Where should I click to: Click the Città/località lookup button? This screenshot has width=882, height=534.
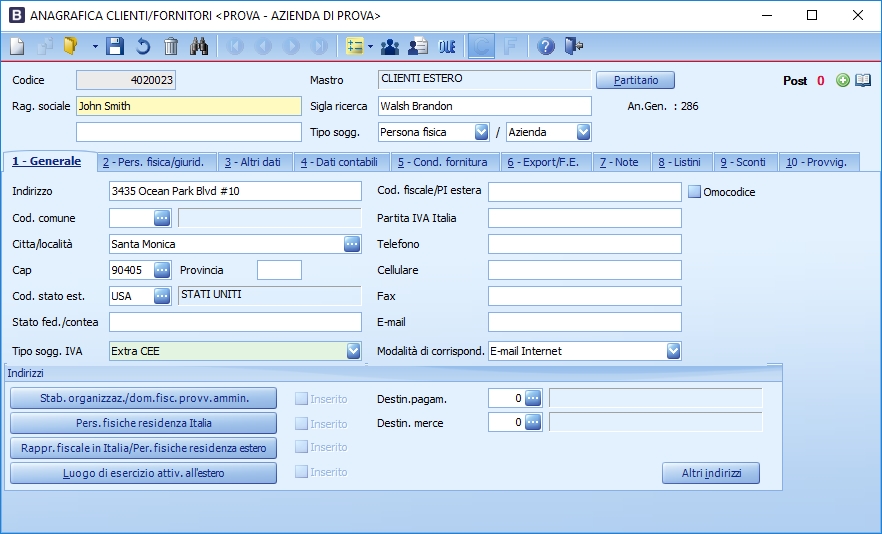point(352,244)
